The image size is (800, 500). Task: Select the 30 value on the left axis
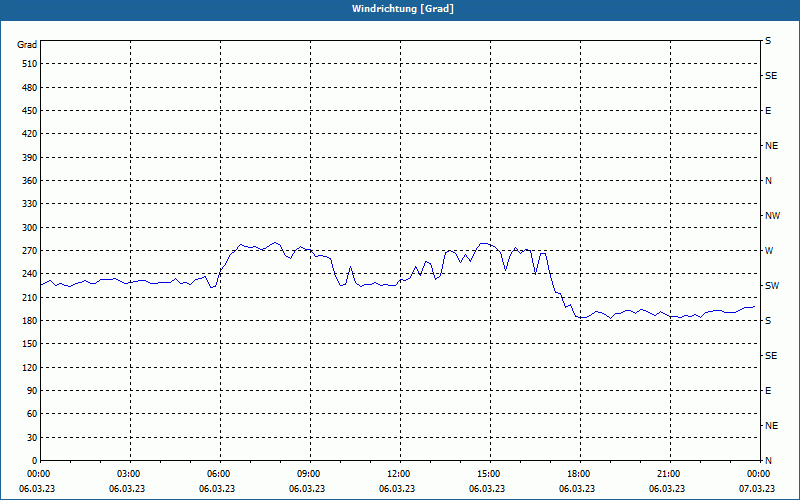click(x=32, y=437)
